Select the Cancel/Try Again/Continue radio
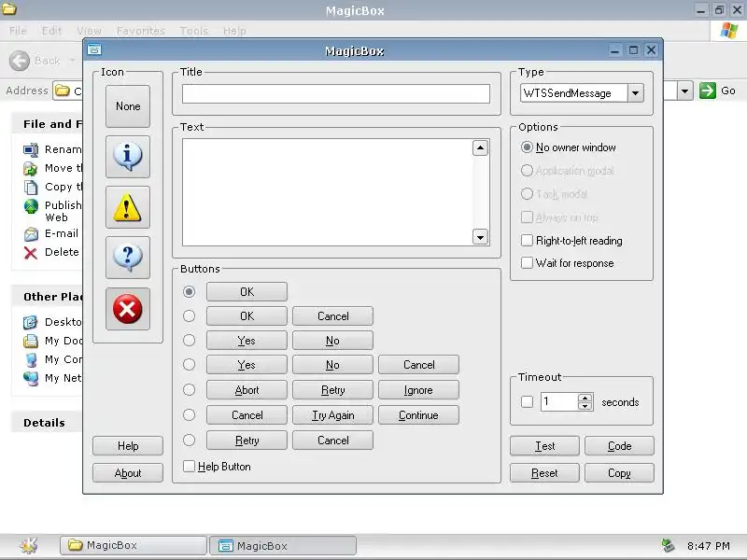 click(190, 414)
